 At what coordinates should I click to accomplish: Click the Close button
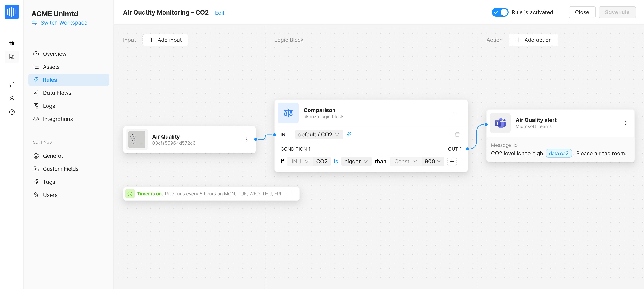pos(582,12)
